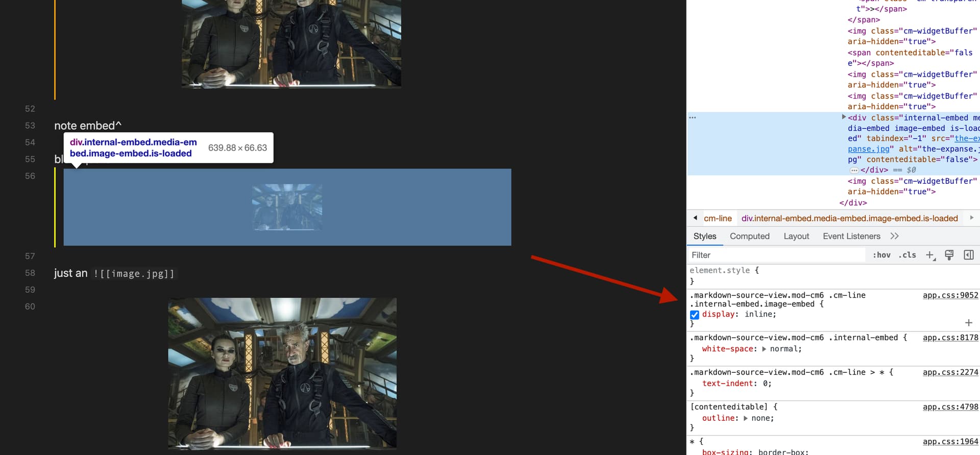The image size is (980, 455).
Task: Open the app.css:9052 source link
Action: [950, 295]
